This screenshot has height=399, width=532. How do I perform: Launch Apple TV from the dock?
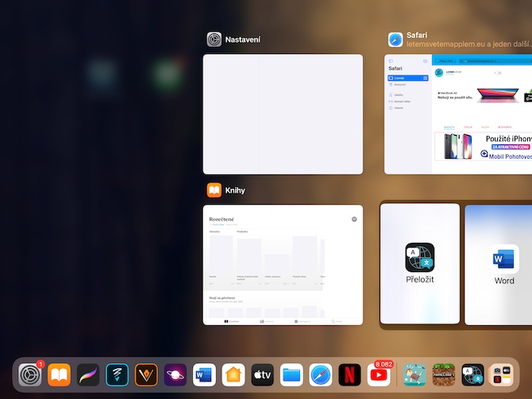[x=263, y=375]
